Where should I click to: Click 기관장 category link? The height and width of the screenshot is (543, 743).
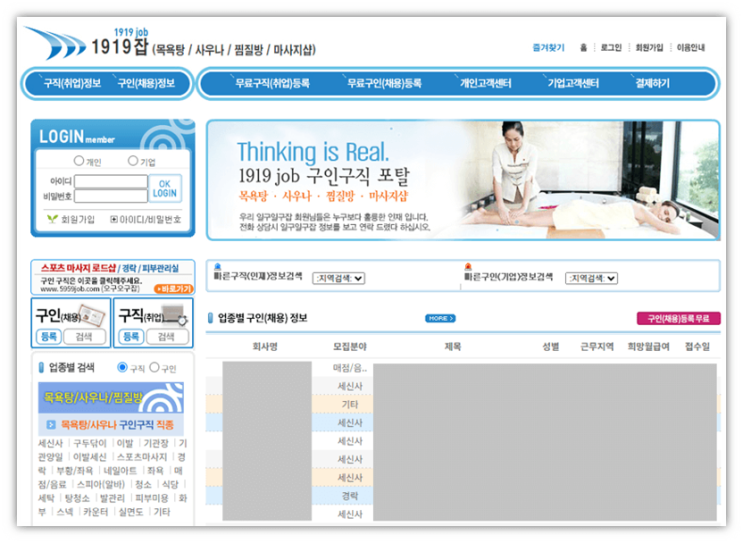point(156,443)
